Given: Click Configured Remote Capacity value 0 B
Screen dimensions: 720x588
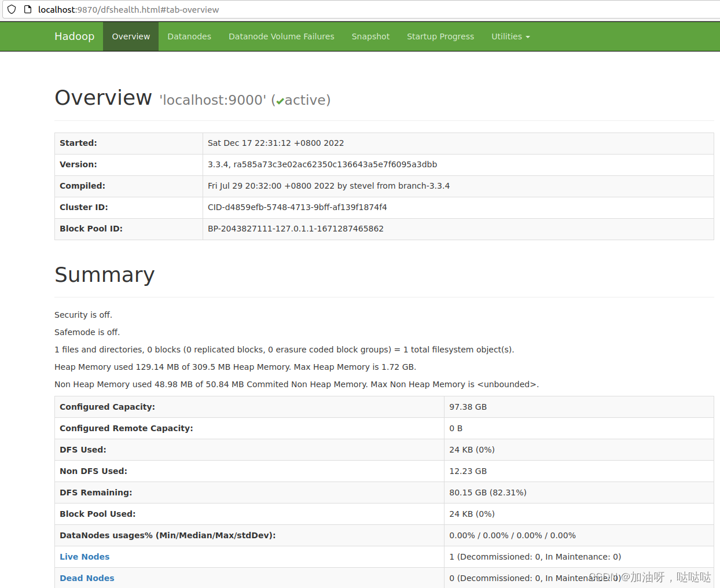Looking at the screenshot, I should tap(456, 428).
